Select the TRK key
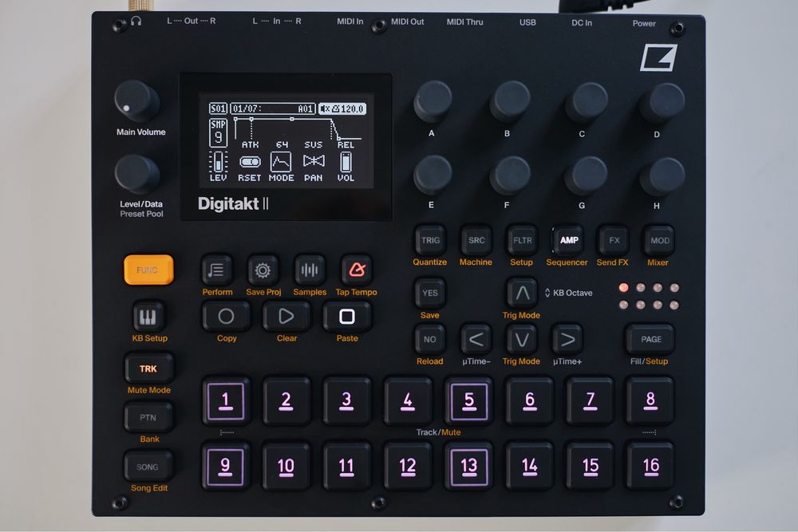This screenshot has width=798, height=532. [x=148, y=368]
